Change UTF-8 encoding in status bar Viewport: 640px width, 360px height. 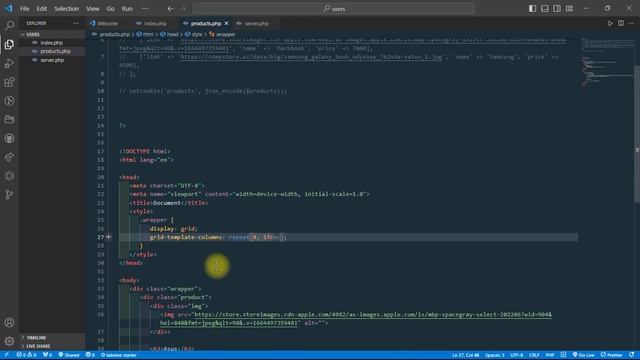click(x=516, y=355)
